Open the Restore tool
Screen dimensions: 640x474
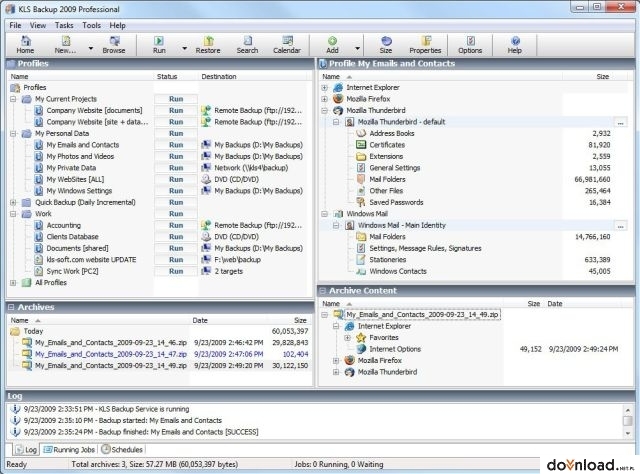208,45
